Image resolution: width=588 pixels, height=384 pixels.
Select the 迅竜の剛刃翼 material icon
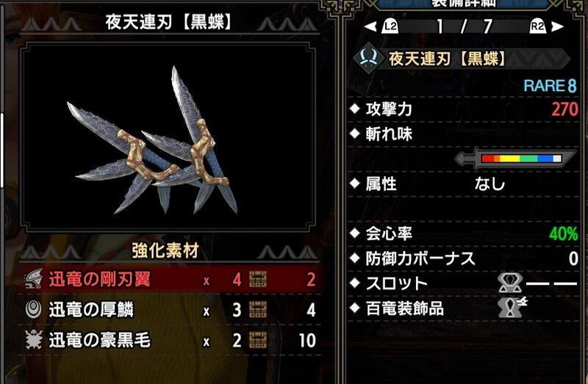tap(34, 279)
